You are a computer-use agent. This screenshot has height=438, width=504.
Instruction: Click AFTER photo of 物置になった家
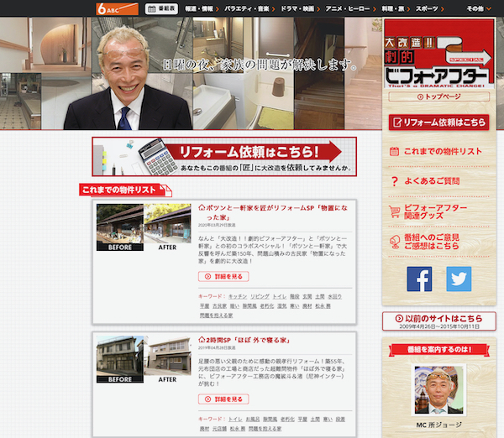(167, 227)
